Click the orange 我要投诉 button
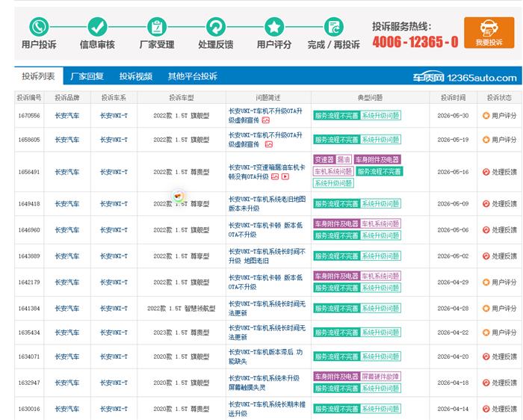 tap(489, 33)
